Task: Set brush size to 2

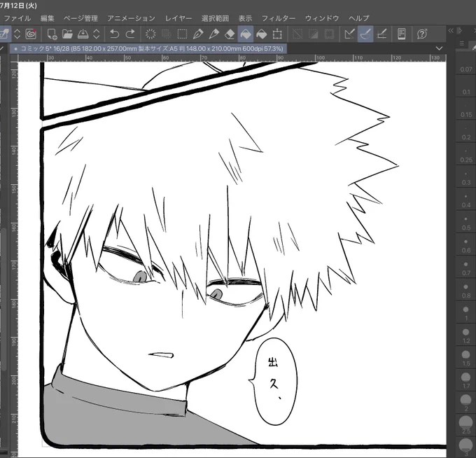Action: tap(466, 403)
